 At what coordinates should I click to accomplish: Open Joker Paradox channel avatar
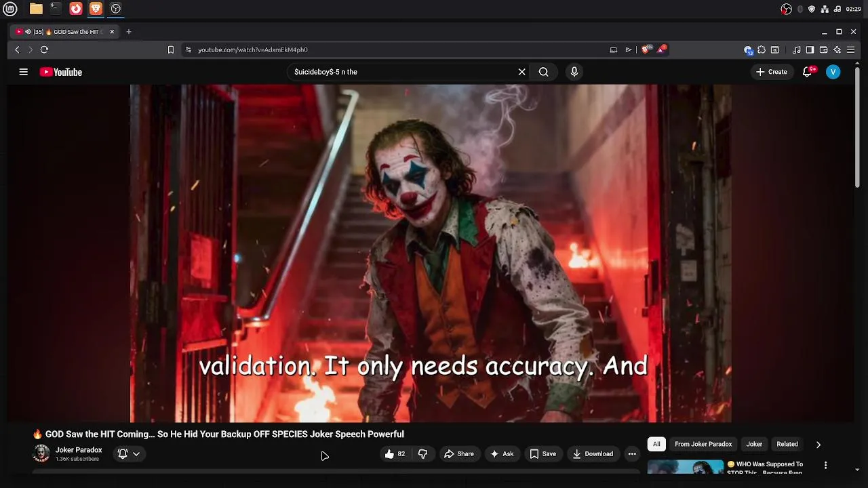coord(41,453)
